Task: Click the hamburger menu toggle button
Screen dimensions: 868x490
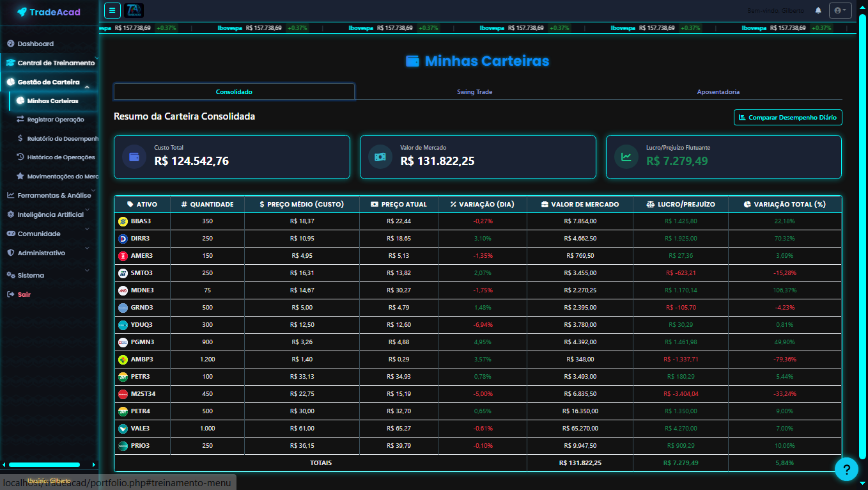Action: click(112, 10)
